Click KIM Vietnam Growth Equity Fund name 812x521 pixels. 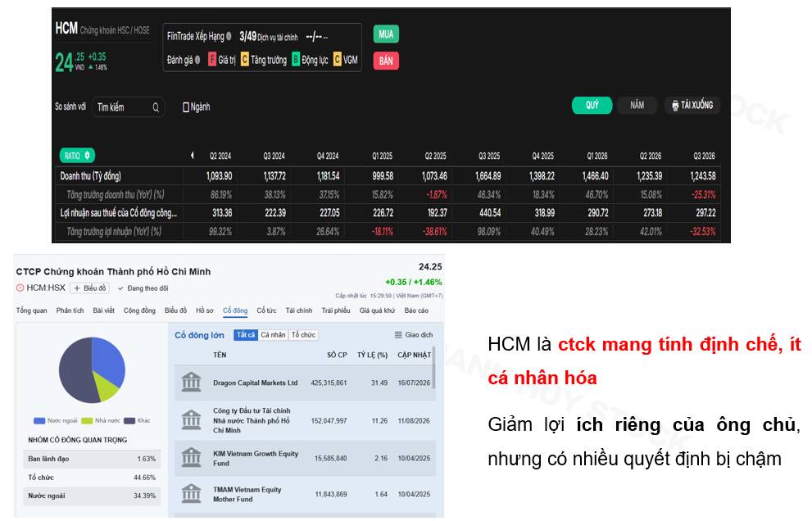click(256, 459)
